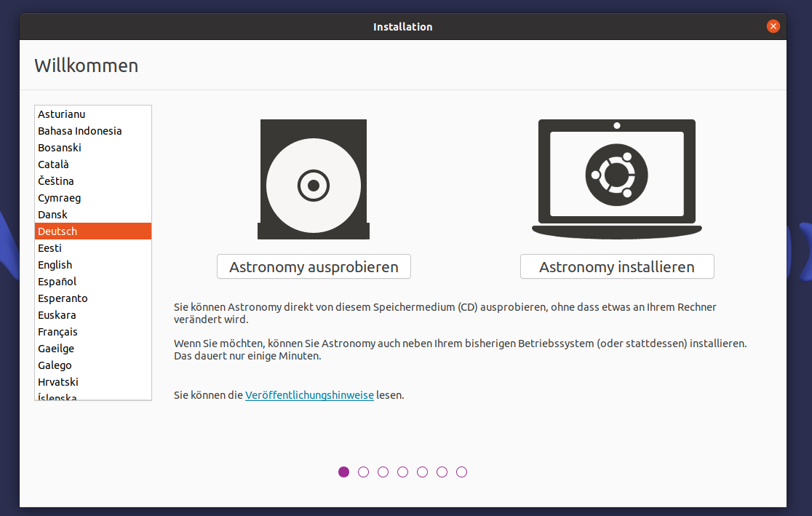The width and height of the screenshot is (812, 516).
Task: Select partially visible Íslenska entry
Action: tap(93, 396)
